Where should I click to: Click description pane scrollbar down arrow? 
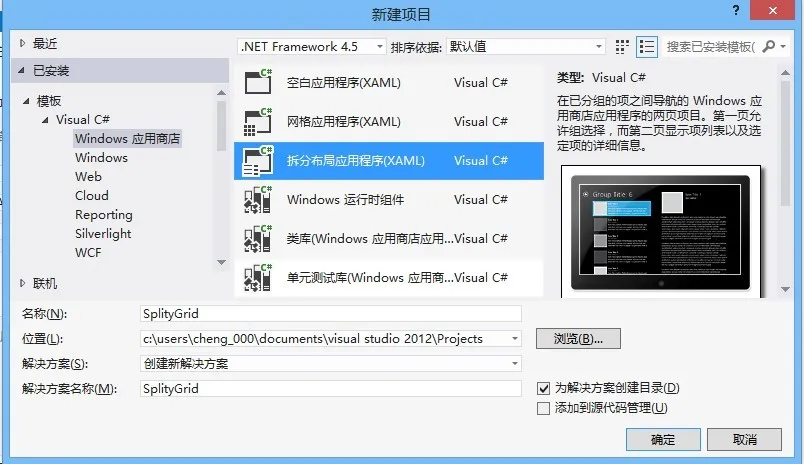[x=785, y=290]
